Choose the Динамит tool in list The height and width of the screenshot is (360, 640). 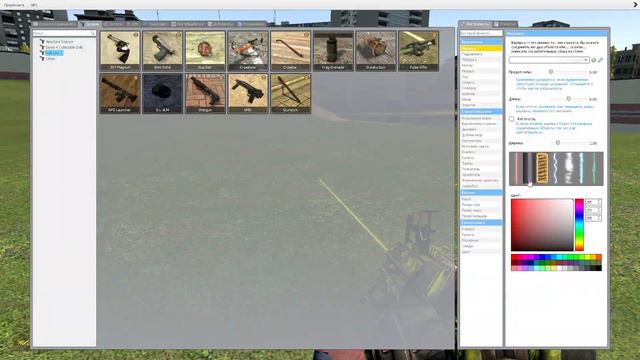(481, 129)
